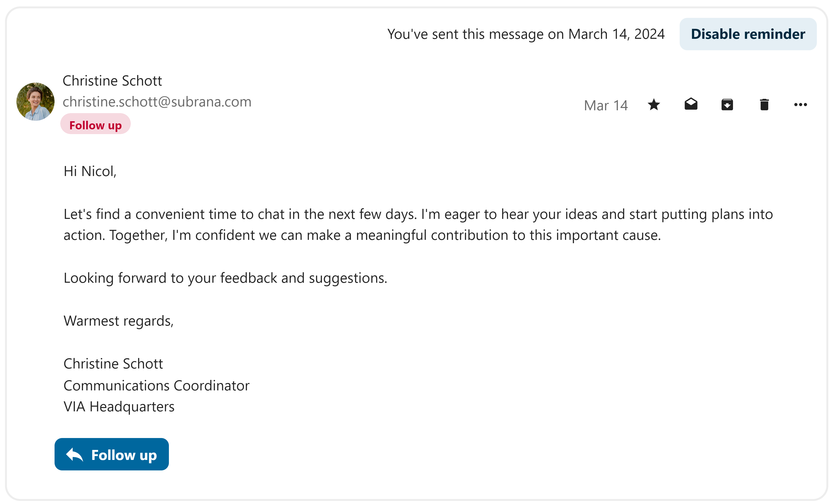The height and width of the screenshot is (504, 834).
Task: Click the Warmest regards closing line
Action: (118, 321)
